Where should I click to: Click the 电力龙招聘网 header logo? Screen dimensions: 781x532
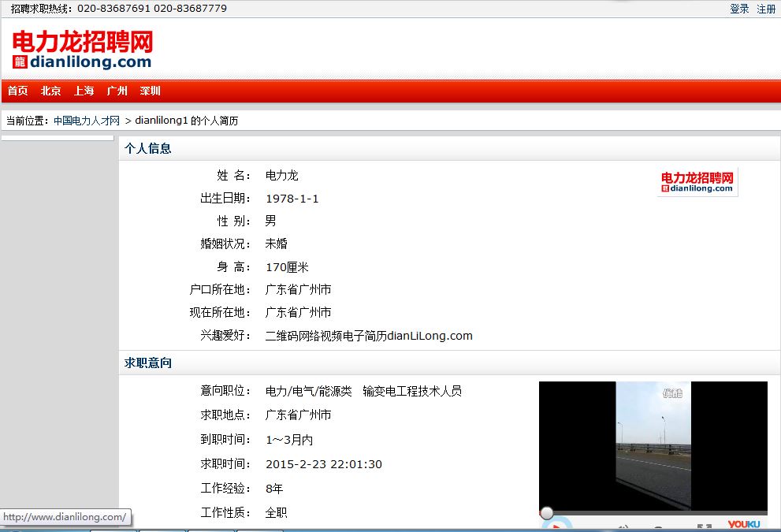pyautogui.click(x=82, y=50)
